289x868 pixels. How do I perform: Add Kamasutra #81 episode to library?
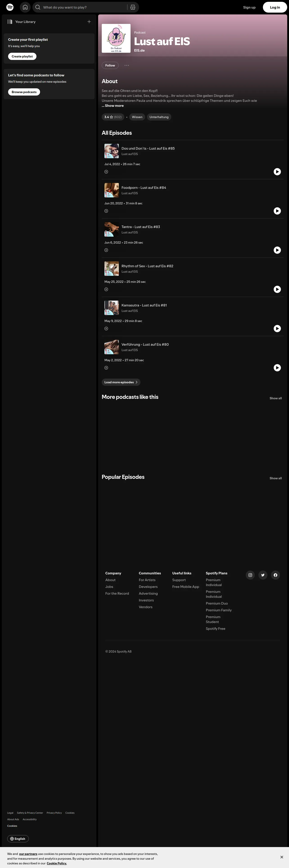106,329
